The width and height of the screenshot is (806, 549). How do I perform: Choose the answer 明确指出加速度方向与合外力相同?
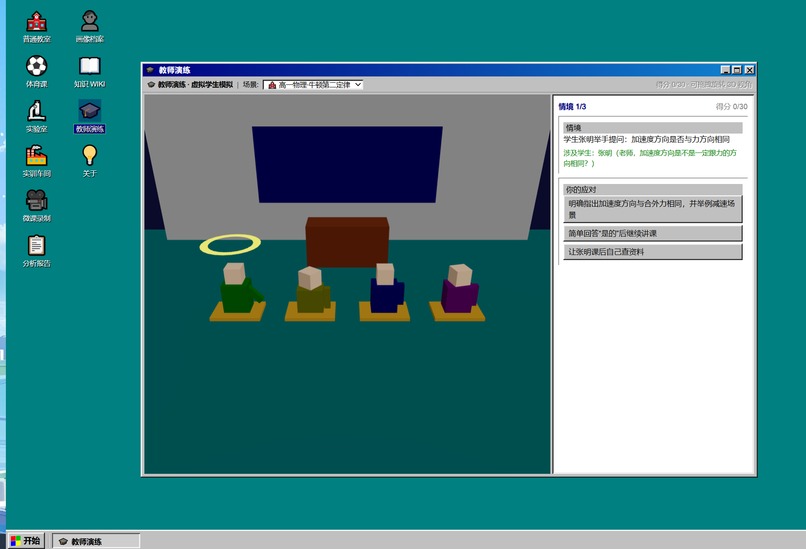pyautogui.click(x=652, y=209)
